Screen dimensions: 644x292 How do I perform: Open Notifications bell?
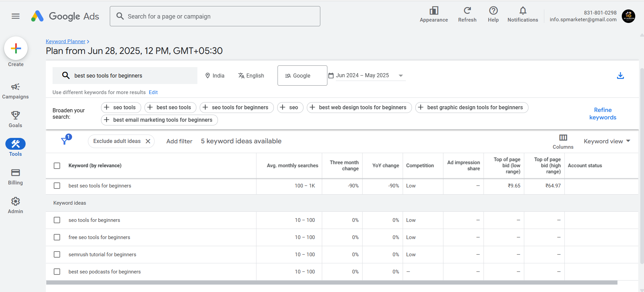click(x=523, y=14)
